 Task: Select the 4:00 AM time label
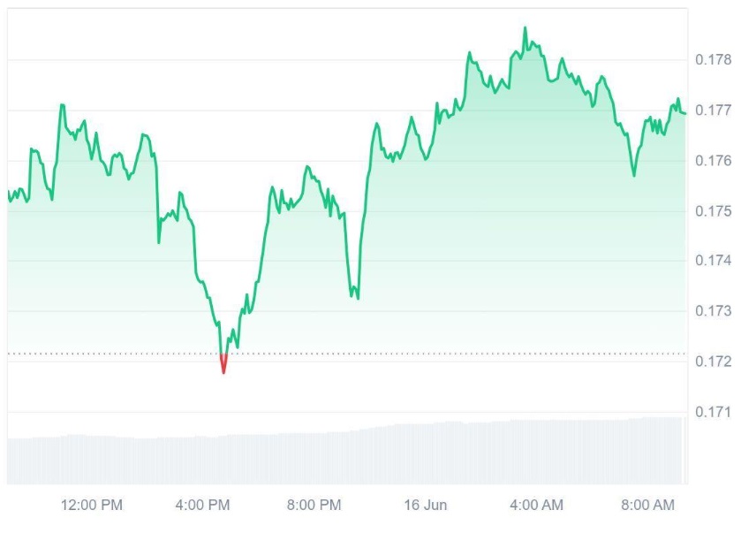(x=537, y=506)
